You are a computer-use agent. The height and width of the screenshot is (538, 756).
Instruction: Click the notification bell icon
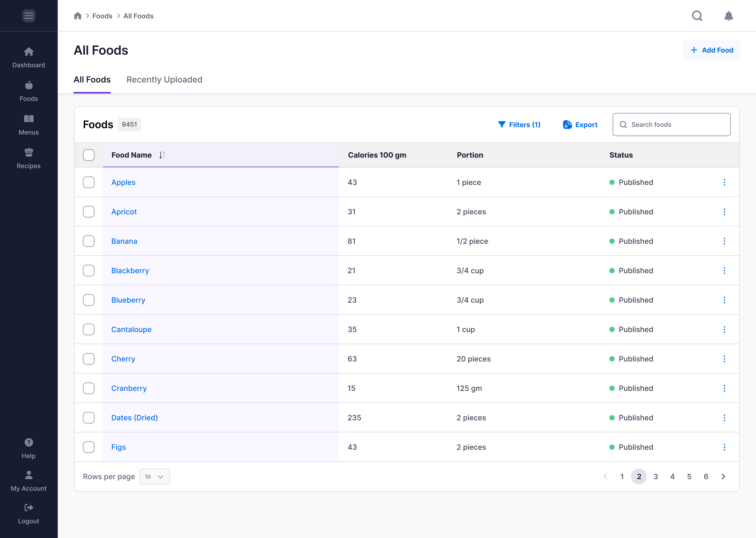(x=728, y=15)
